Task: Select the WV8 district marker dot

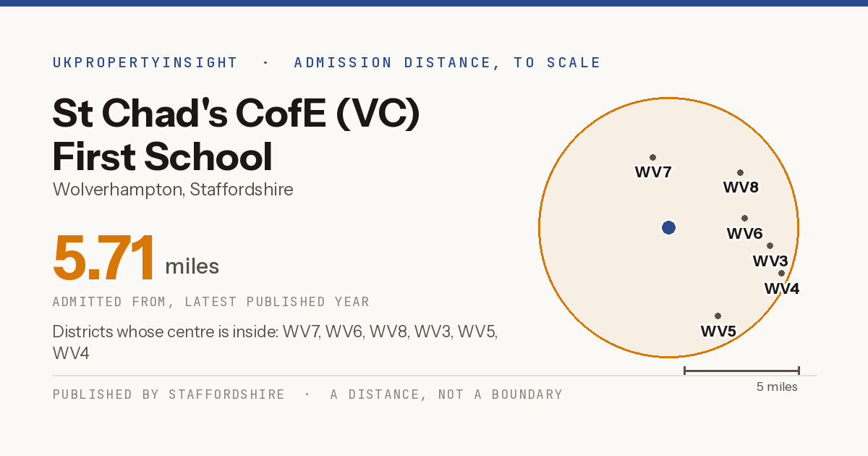Action: [x=740, y=172]
